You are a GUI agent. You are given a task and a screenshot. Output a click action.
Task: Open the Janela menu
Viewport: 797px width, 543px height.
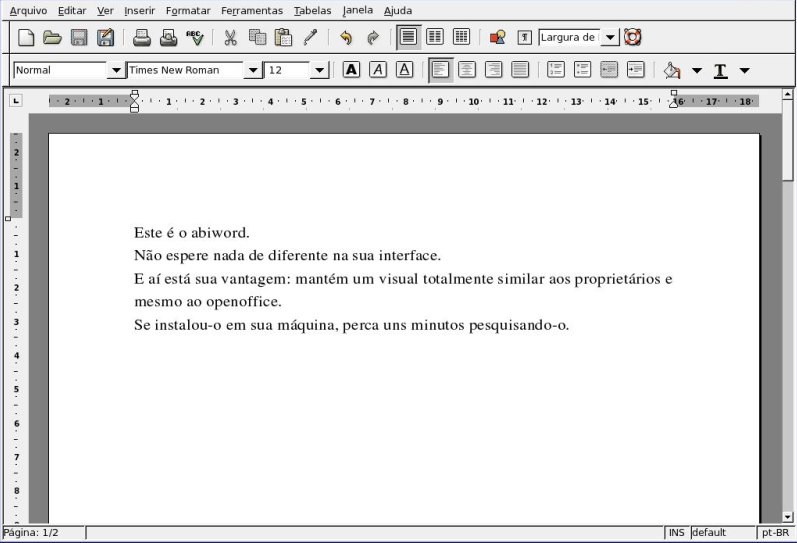click(357, 10)
